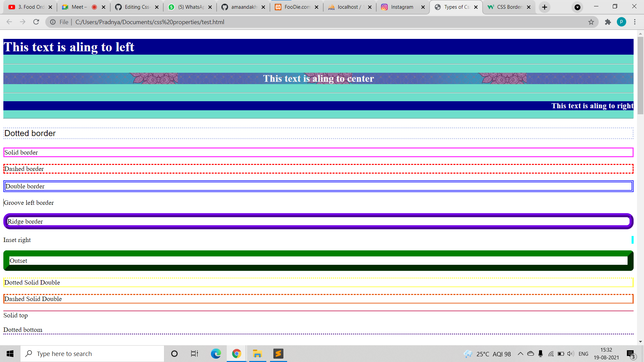Click the browser forward arrow
Image resolution: width=644 pixels, height=362 pixels.
coord(22,22)
